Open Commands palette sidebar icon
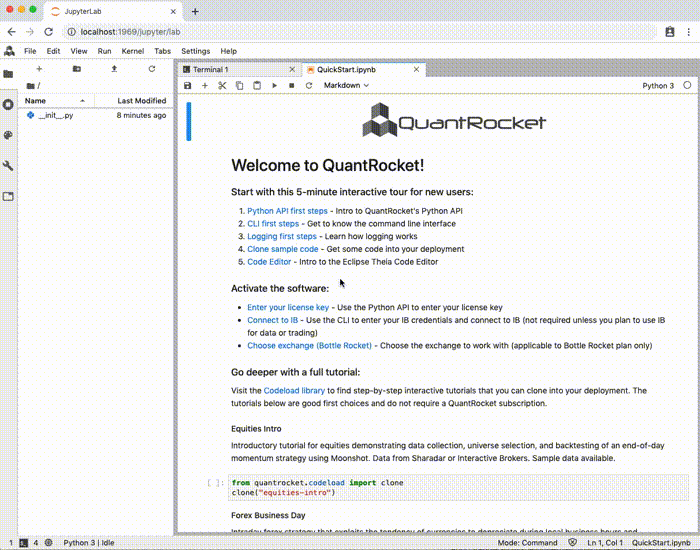The width and height of the screenshot is (700, 550). [x=8, y=135]
